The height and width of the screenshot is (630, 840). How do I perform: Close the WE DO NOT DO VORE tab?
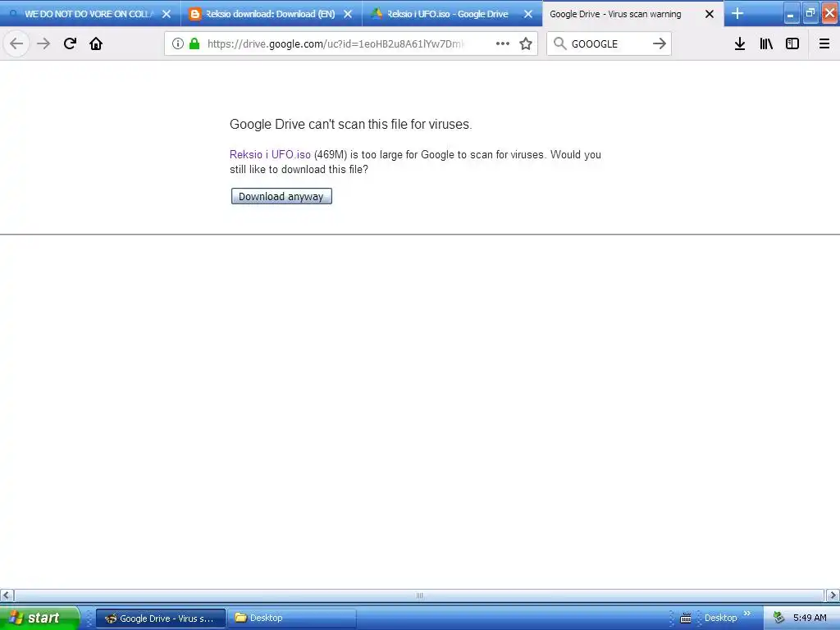167,14
